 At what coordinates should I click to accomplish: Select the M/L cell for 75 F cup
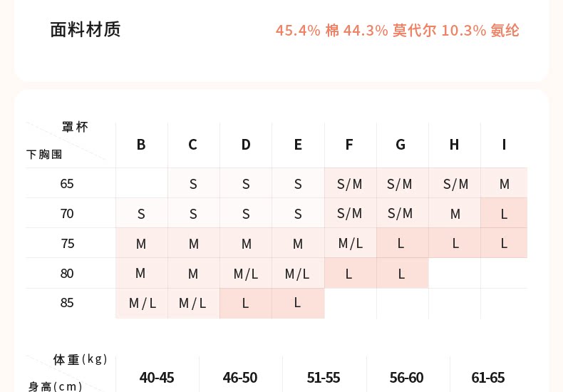351,243
